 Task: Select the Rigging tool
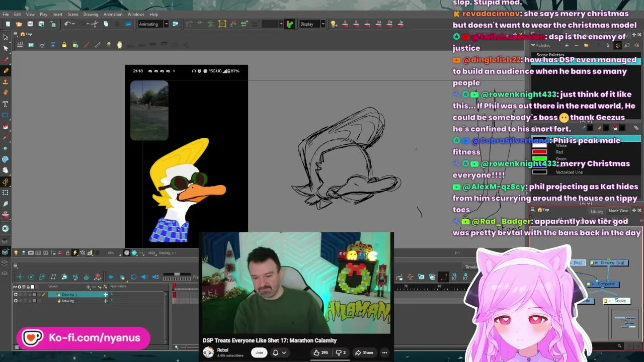click(x=6, y=182)
